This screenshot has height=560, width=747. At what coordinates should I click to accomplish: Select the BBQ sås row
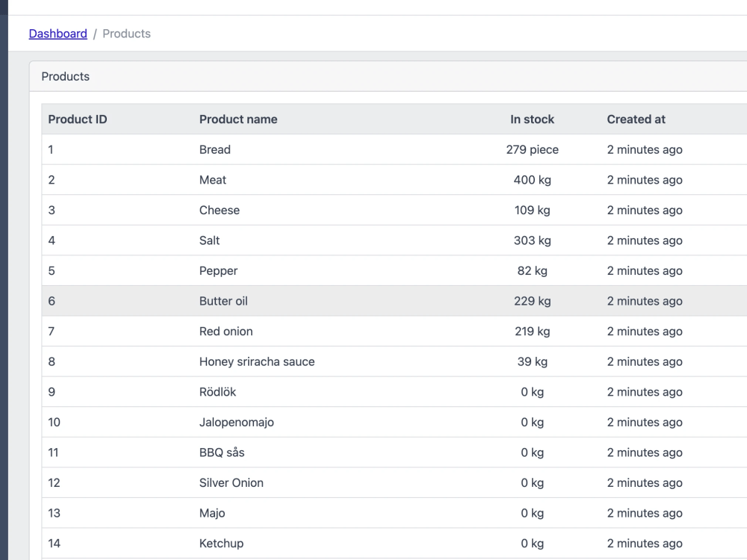pos(394,452)
